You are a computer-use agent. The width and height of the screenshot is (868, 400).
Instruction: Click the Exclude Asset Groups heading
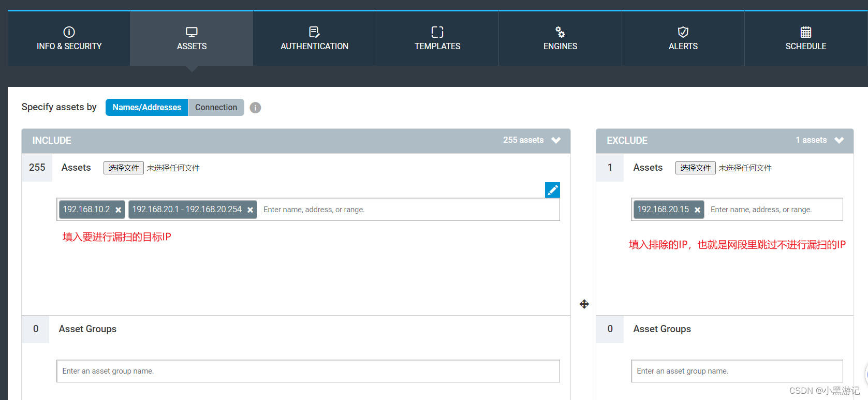coord(662,329)
